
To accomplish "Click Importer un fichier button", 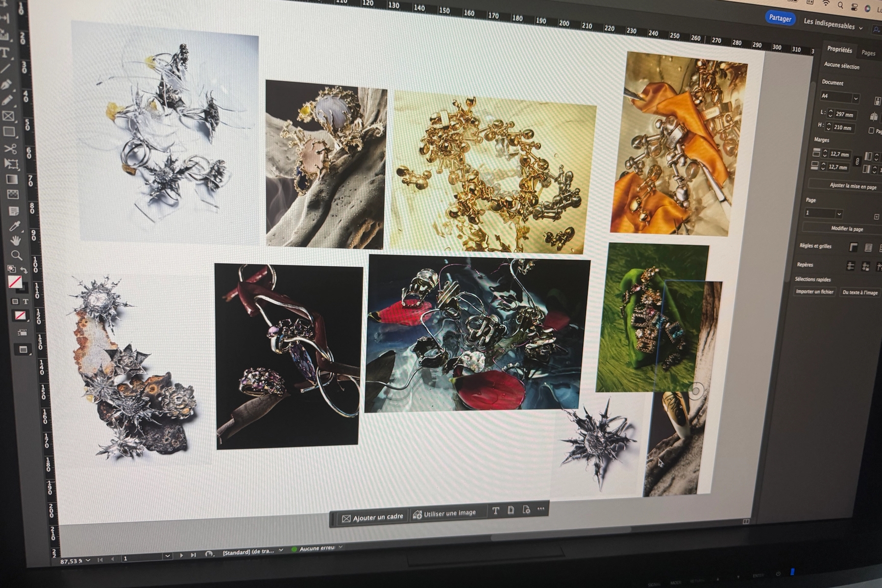I will click(814, 292).
